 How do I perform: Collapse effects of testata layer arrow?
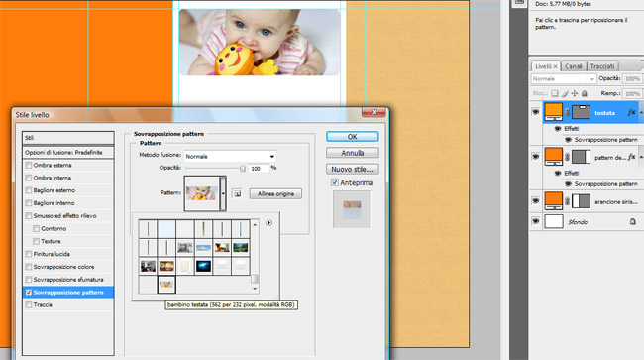(641, 112)
